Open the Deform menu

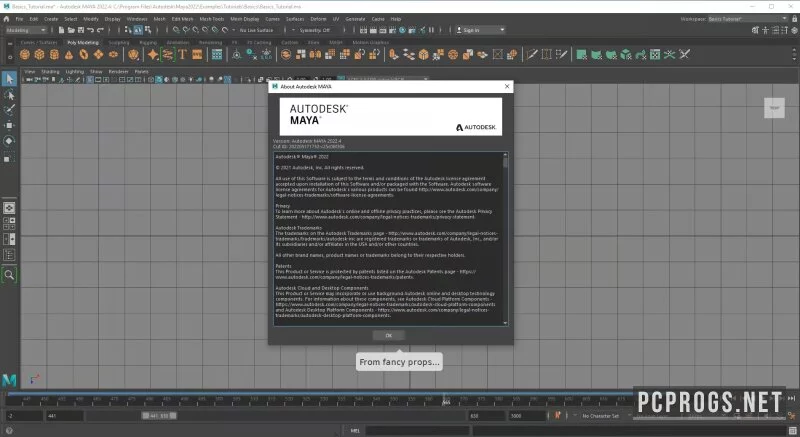(318, 19)
